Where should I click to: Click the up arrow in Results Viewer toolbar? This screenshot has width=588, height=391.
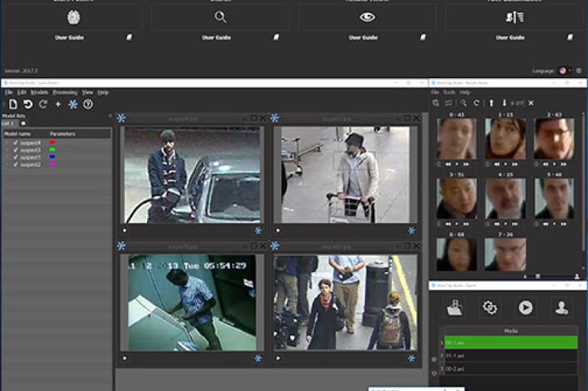[491, 103]
